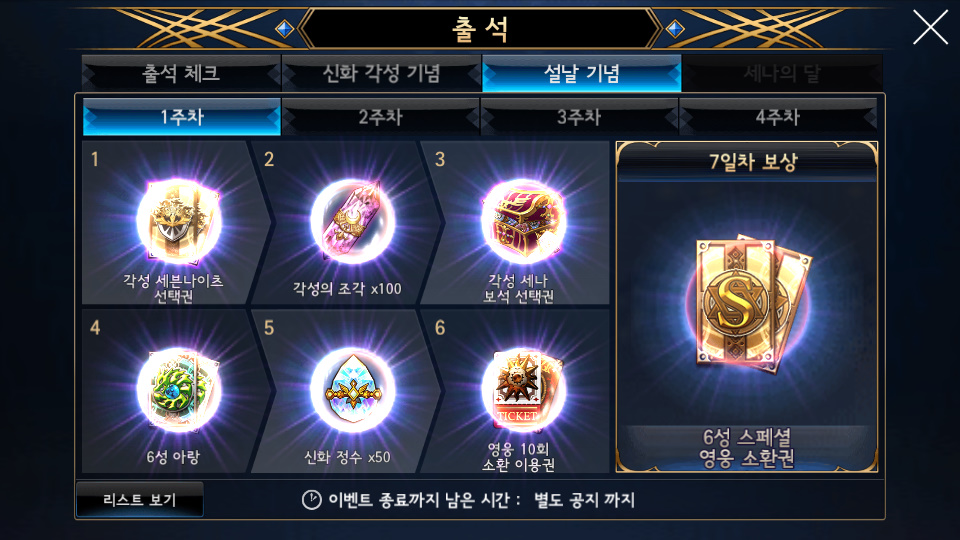Tap the 각성 세나 보석 선택권 chest icon

click(x=523, y=222)
